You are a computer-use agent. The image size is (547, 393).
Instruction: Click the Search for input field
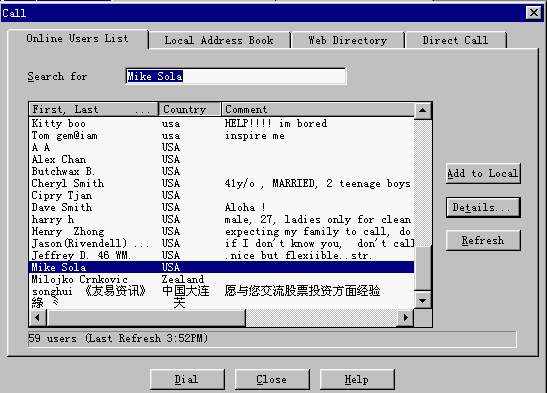coord(236,76)
